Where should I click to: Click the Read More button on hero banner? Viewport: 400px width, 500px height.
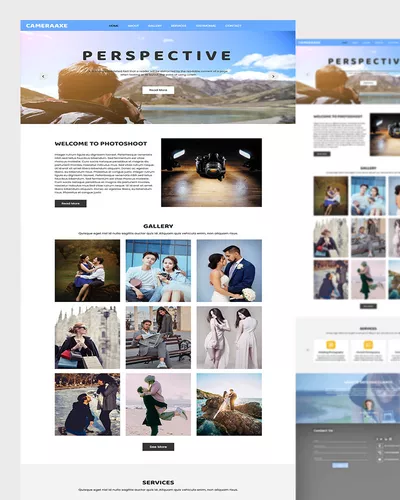(158, 90)
